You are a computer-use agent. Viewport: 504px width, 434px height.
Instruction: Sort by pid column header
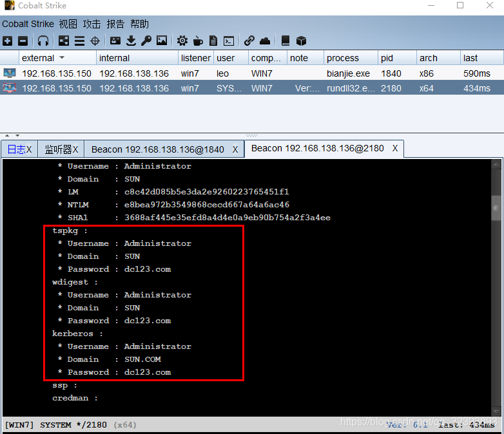point(397,58)
